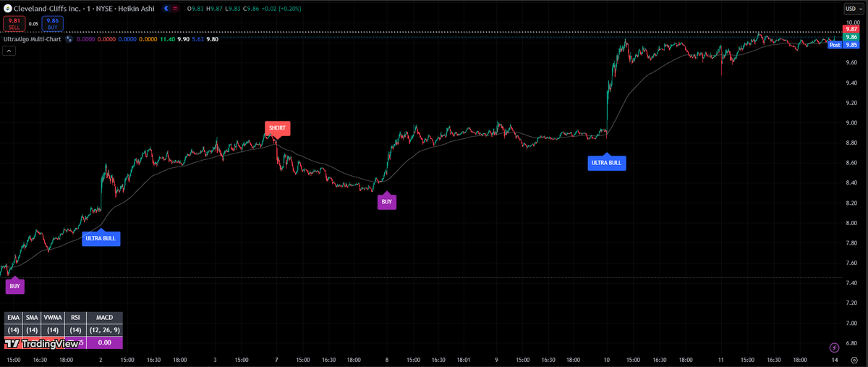Click the SMA table header cell
This screenshot has height=367, width=868.
[32, 317]
